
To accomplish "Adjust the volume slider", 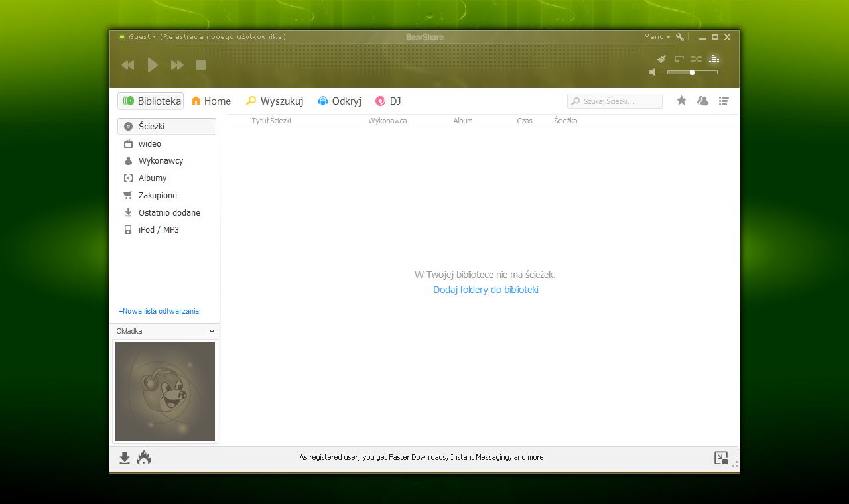I will (x=692, y=72).
